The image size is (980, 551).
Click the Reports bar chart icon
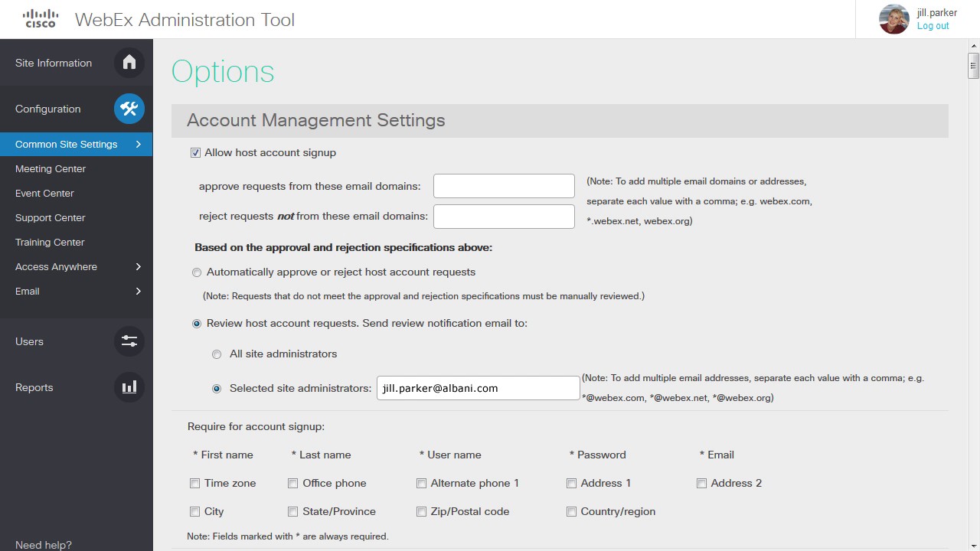tap(129, 387)
